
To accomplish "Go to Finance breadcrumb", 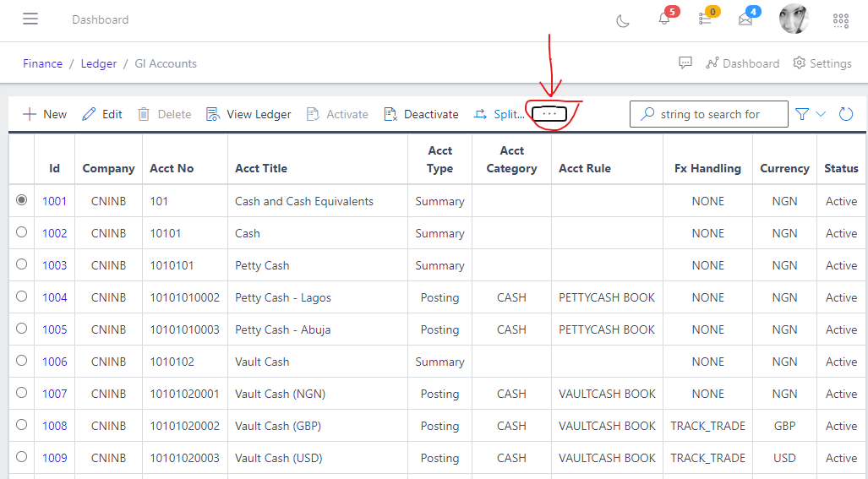I will click(42, 63).
